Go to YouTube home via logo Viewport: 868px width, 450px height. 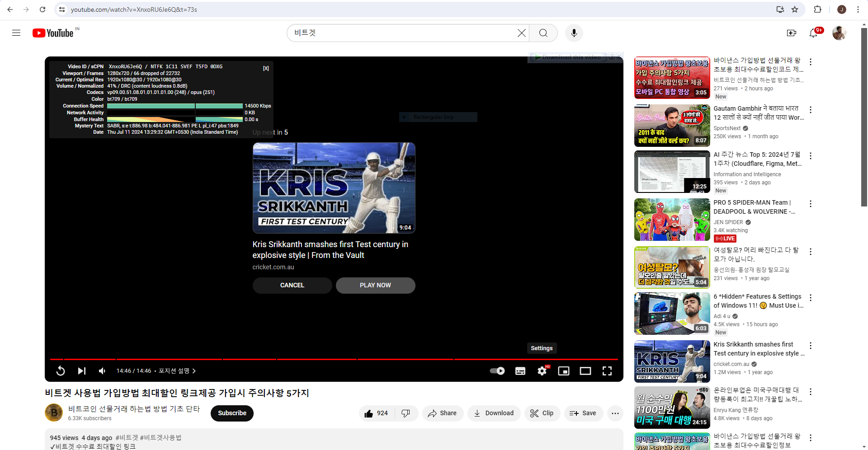coord(53,33)
